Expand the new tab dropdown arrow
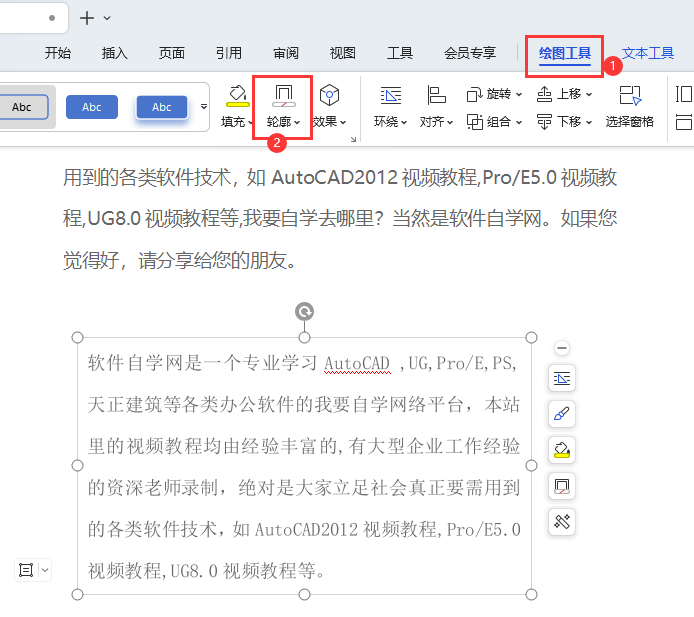Screen dimensions: 694x617 (107, 18)
